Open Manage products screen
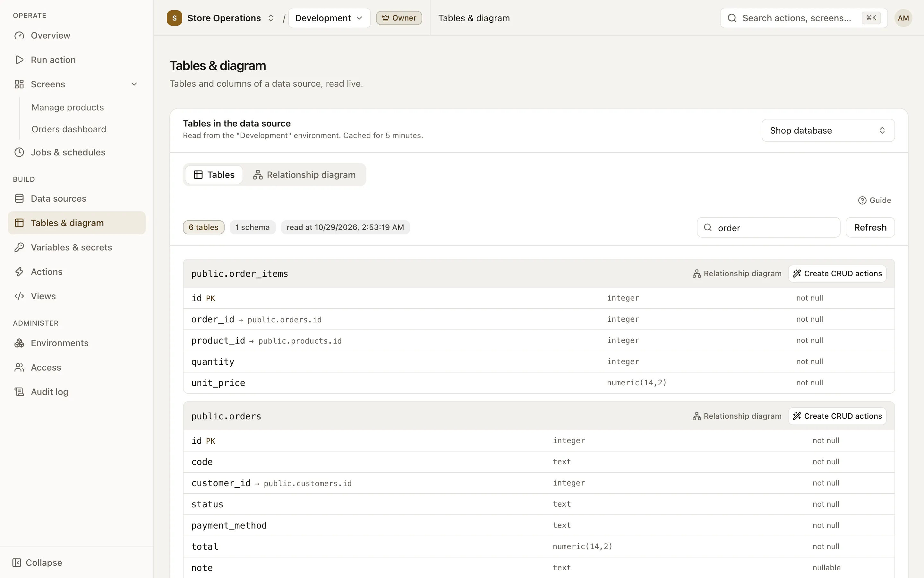Viewport: 924px width, 578px height. [68, 108]
